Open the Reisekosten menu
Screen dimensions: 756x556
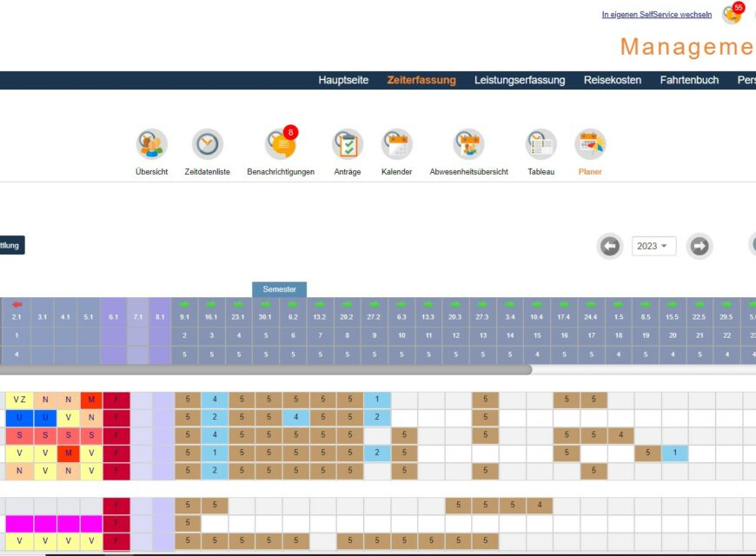click(x=613, y=80)
